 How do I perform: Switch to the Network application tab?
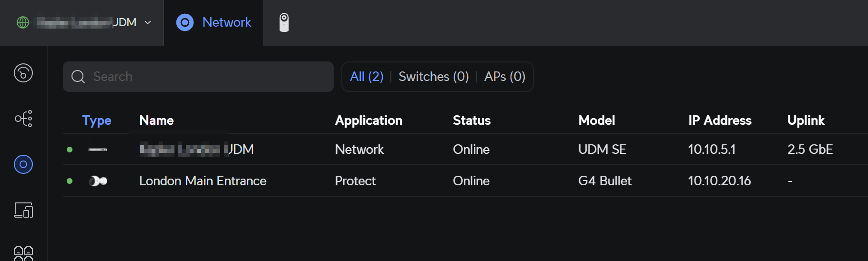tap(214, 22)
